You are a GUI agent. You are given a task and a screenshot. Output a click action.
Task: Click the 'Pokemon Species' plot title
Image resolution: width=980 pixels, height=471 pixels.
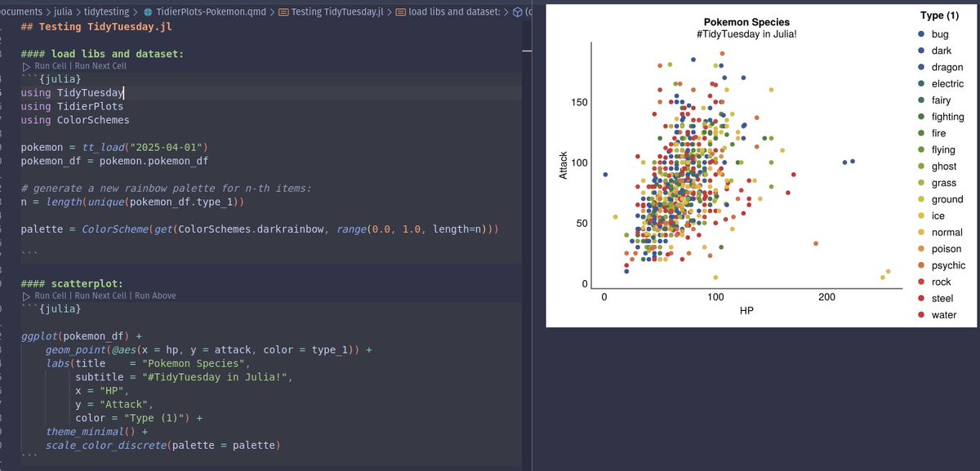pos(746,22)
